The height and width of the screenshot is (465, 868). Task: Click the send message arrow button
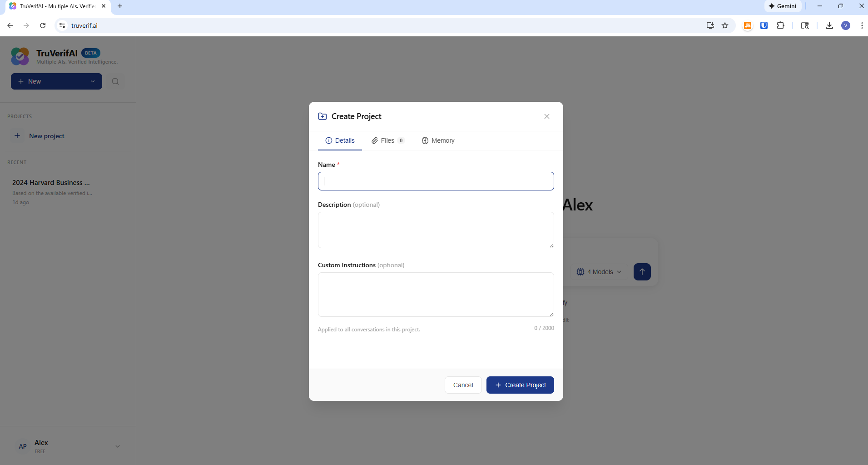(x=642, y=271)
